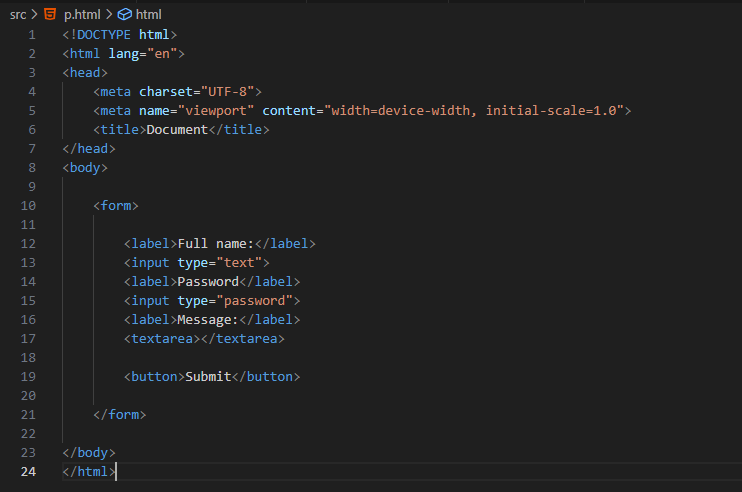Click line number 10 in the gutter

pyautogui.click(x=28, y=206)
